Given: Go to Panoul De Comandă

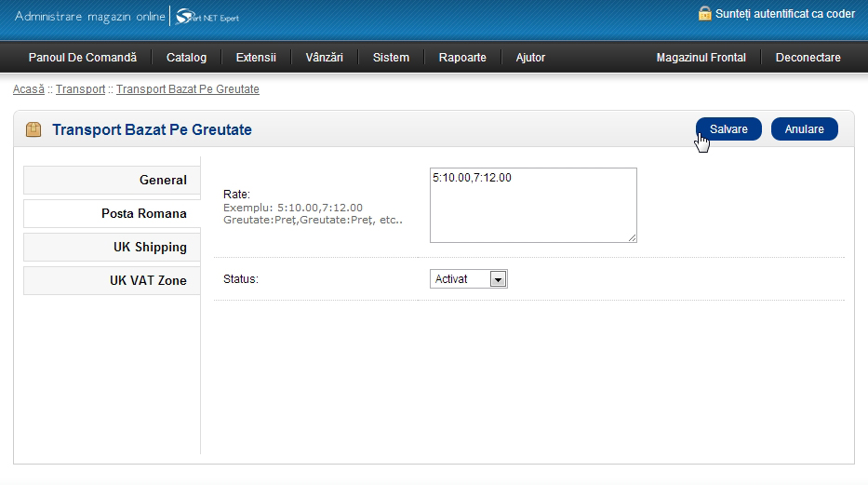Looking at the screenshot, I should point(83,58).
